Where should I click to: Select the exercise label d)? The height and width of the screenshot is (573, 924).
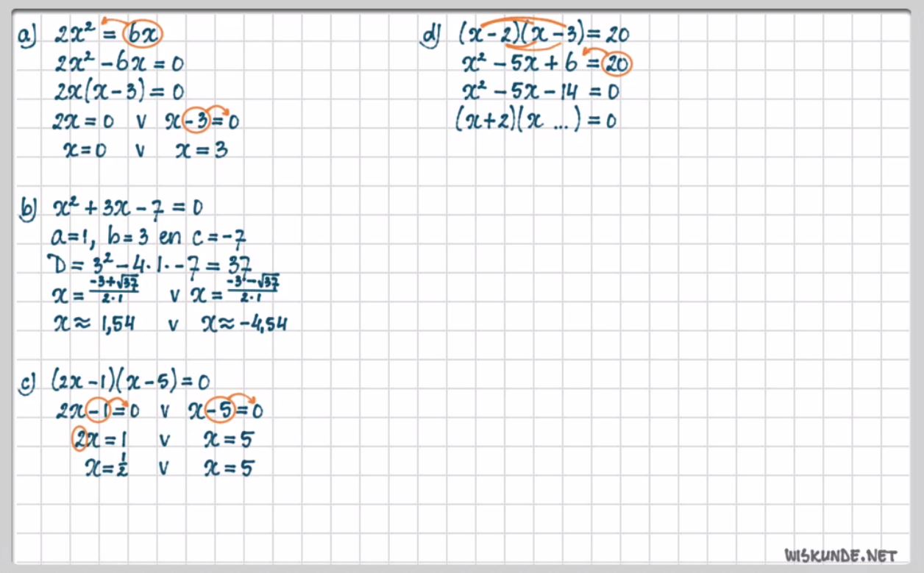430,35
